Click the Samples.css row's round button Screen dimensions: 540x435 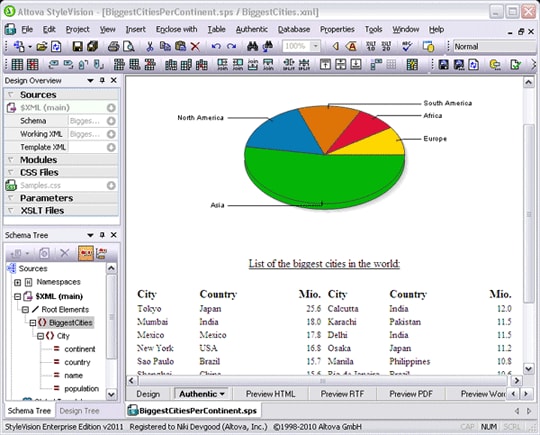click(111, 186)
